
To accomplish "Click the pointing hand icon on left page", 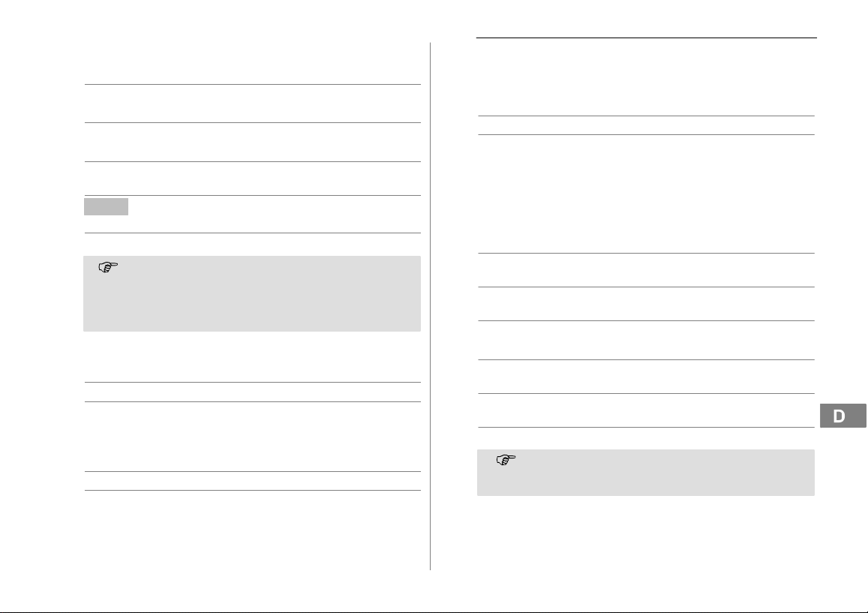I will click(x=108, y=267).
